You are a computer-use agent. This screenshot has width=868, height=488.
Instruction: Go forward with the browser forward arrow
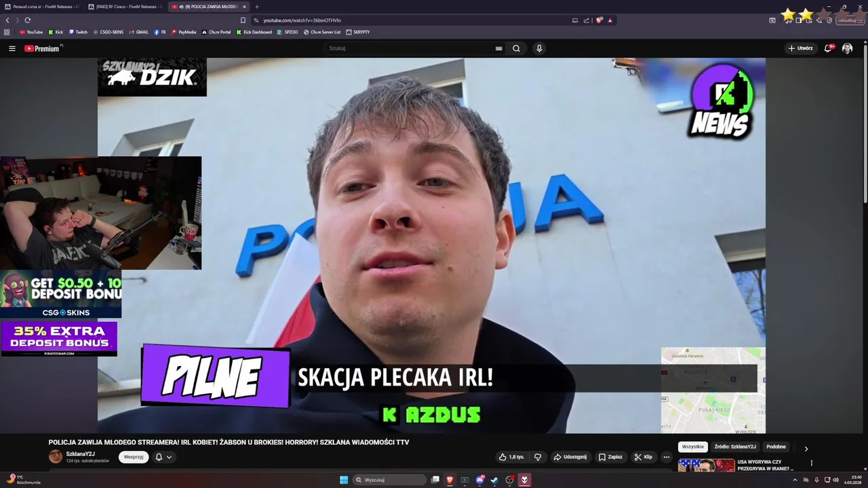(x=18, y=20)
